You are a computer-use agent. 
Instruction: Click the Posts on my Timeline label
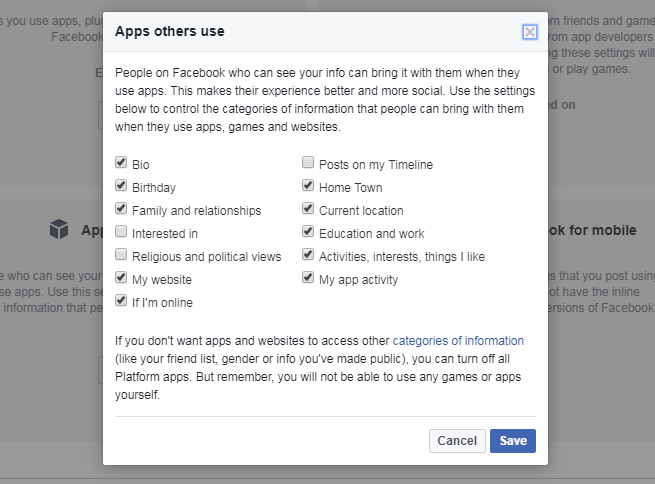pos(376,165)
